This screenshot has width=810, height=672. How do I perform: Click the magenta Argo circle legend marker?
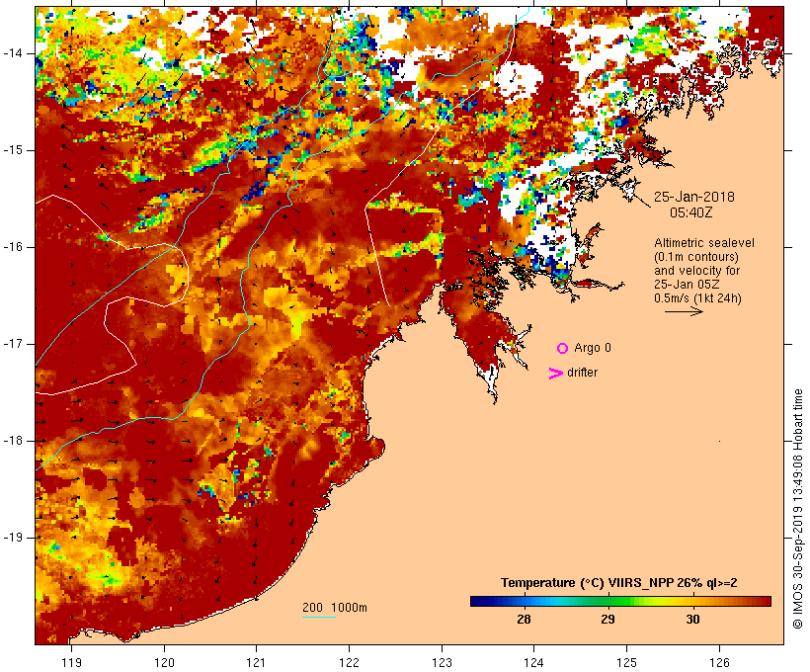point(563,349)
